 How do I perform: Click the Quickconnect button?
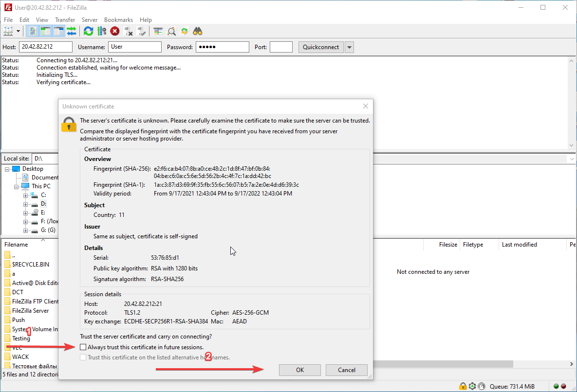321,47
